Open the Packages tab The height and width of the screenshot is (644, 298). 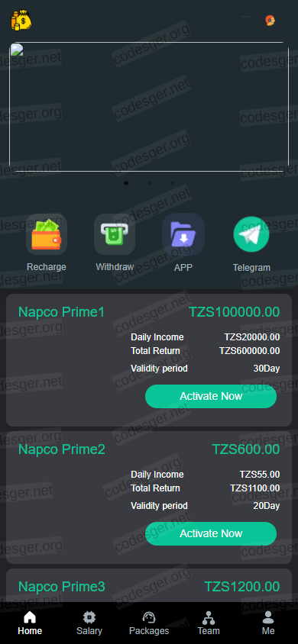(x=149, y=623)
